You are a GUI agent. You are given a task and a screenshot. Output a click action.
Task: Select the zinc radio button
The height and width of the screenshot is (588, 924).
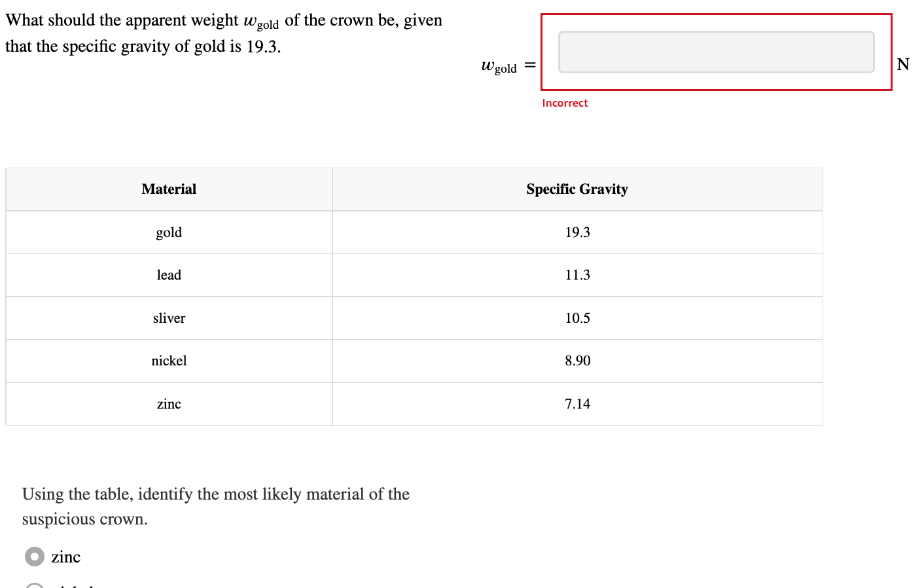pos(34,556)
